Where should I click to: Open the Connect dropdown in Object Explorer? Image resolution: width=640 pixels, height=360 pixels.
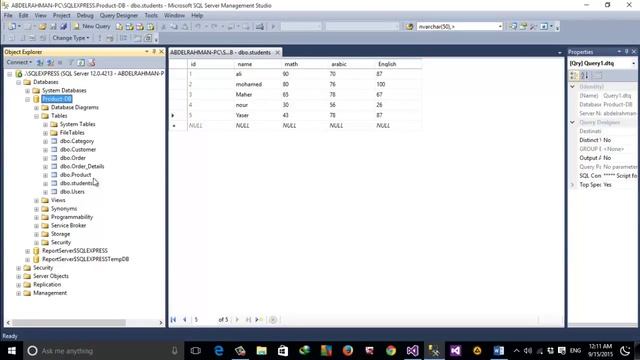tap(19, 62)
